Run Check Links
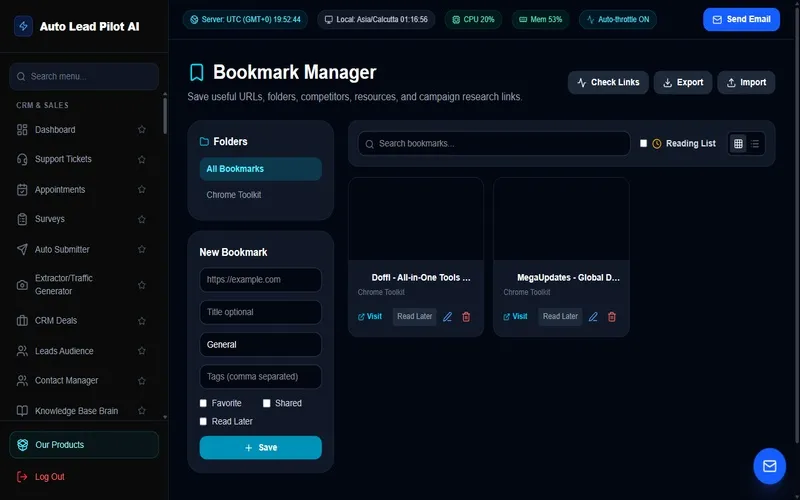 pyautogui.click(x=608, y=82)
